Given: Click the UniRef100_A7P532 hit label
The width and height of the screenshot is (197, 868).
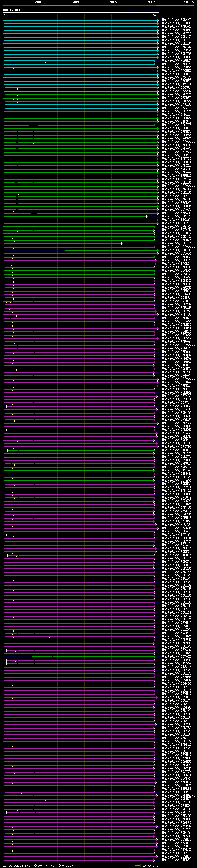Looking at the screenshot, I should 177,257.
